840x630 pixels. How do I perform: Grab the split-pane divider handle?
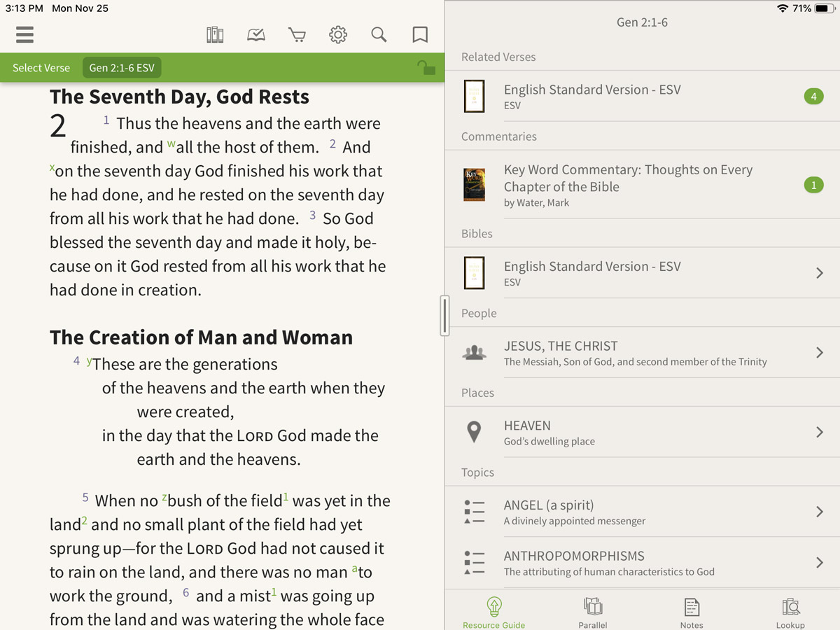point(444,315)
